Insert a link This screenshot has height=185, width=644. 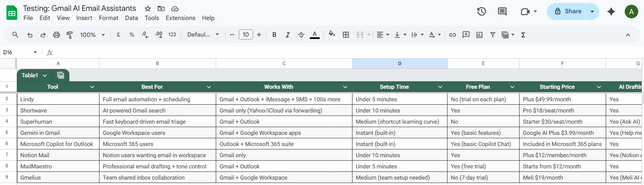453,35
